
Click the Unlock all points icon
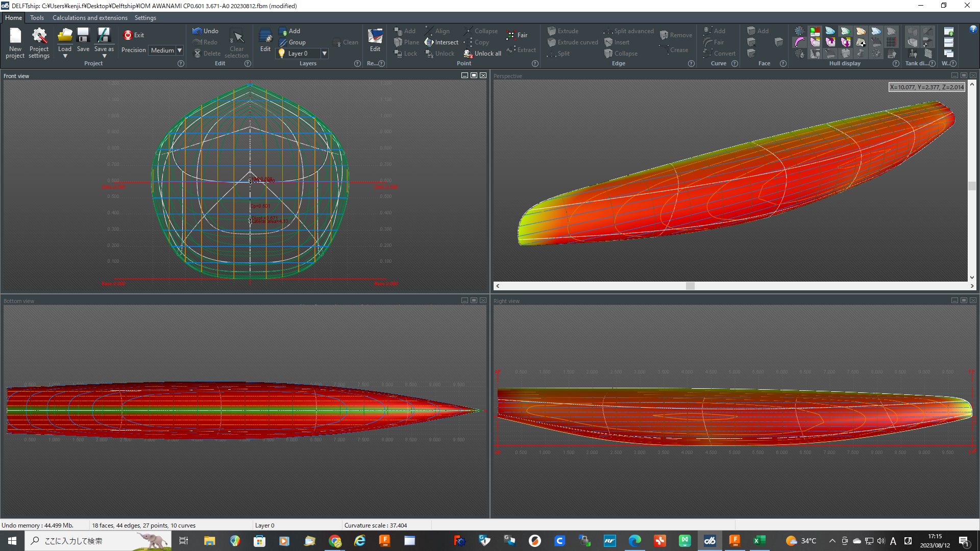click(x=468, y=54)
